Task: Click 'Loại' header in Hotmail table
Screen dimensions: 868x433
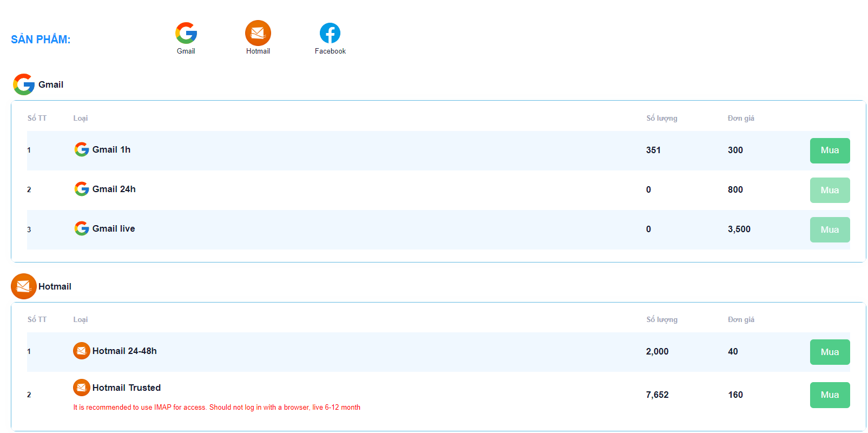Action: coord(81,319)
